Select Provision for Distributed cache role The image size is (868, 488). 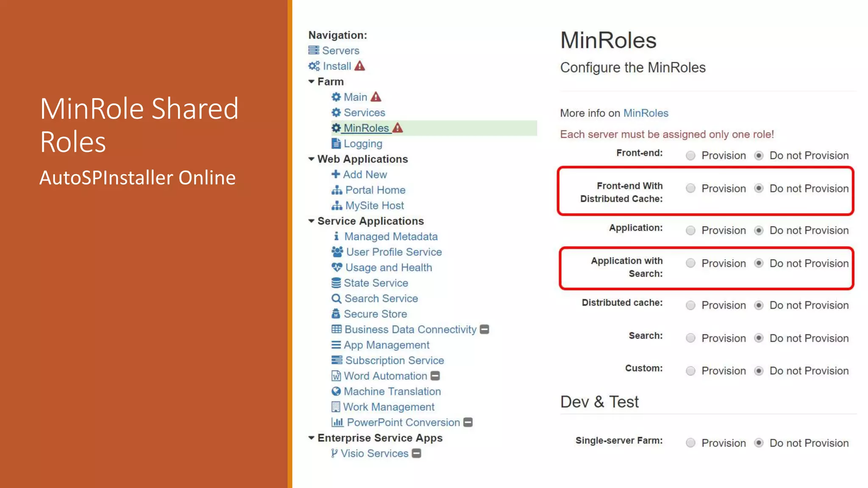tap(691, 305)
